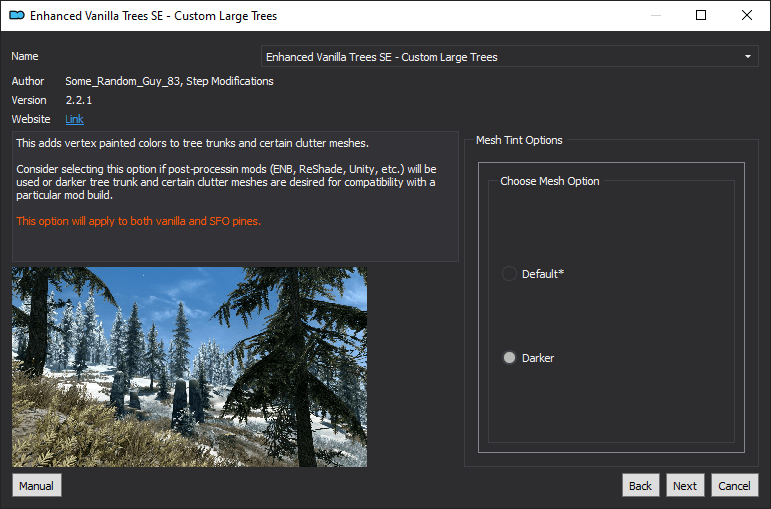771x509 pixels.
Task: Proceed with the Next button
Action: coord(685,486)
